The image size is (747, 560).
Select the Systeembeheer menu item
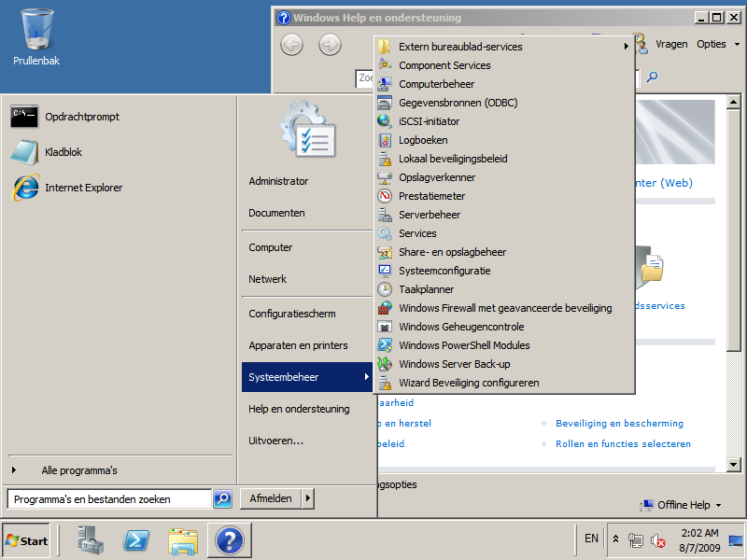pyautogui.click(x=307, y=377)
